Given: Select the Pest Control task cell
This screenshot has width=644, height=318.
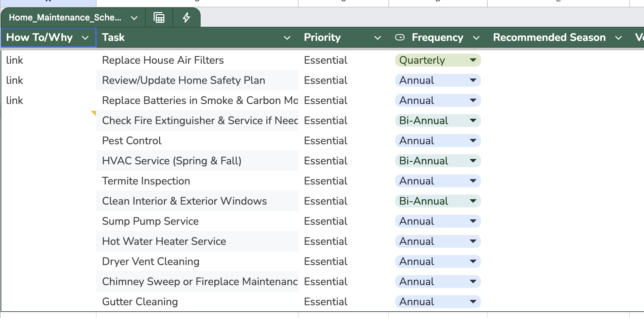Looking at the screenshot, I should 132,141.
